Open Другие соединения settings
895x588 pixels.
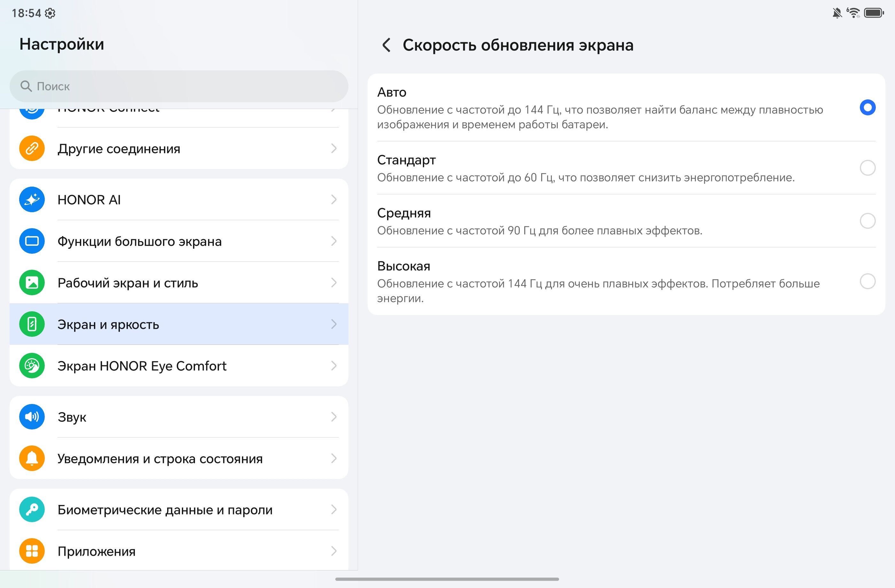pyautogui.click(x=179, y=149)
